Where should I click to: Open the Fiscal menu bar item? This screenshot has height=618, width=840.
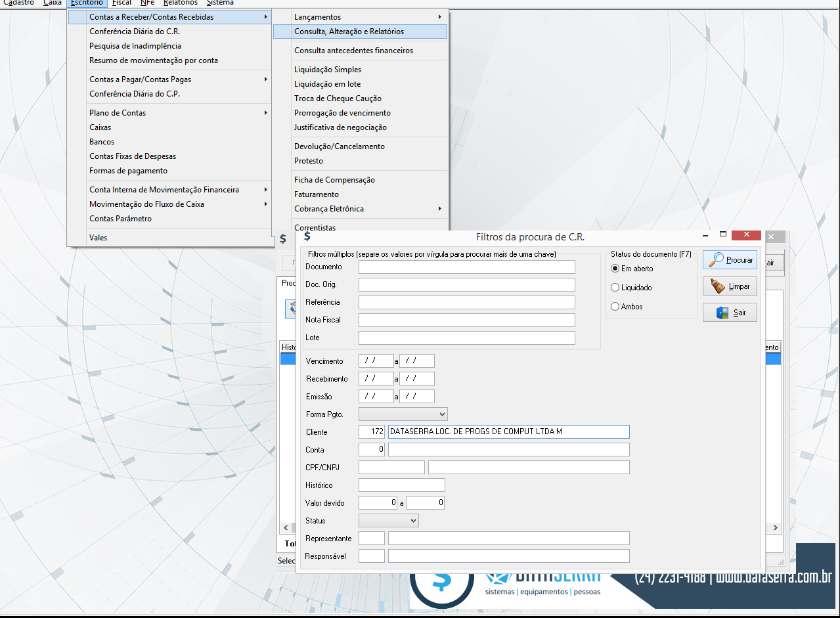coord(122,3)
